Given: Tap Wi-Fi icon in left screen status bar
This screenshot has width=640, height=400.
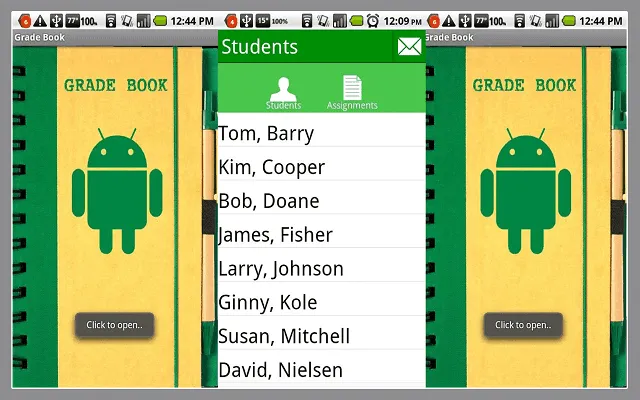Looking at the screenshot, I should pyautogui.click(x=111, y=21).
